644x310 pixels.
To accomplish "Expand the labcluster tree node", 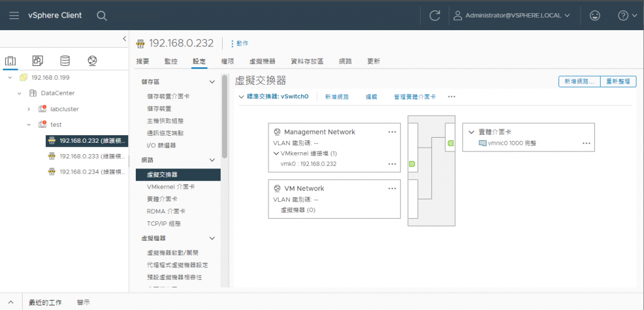I will click(x=28, y=109).
